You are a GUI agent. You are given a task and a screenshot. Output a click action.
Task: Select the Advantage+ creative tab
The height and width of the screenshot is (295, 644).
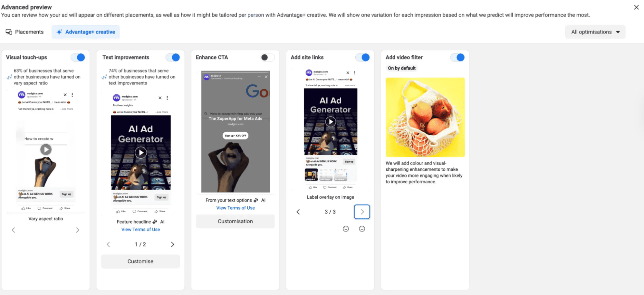tap(86, 32)
